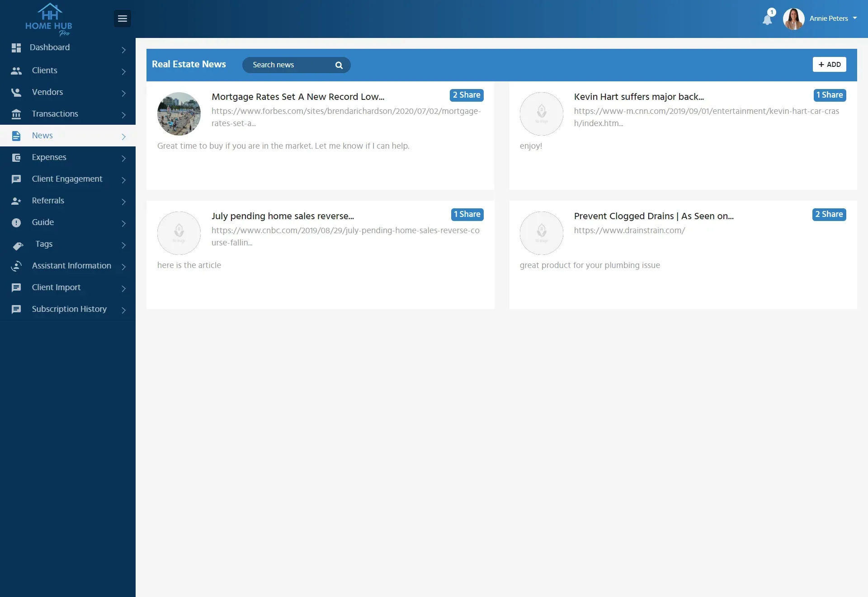Screen dimensions: 868x597
Task: Open the Annie Peters account dropdown arrow
Action: (855, 18)
